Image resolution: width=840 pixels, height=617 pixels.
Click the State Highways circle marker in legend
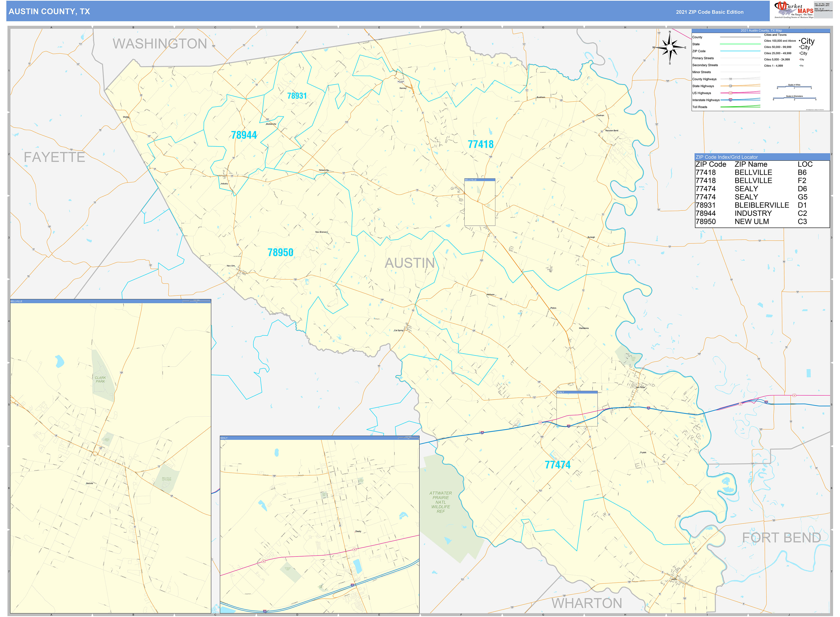click(731, 86)
